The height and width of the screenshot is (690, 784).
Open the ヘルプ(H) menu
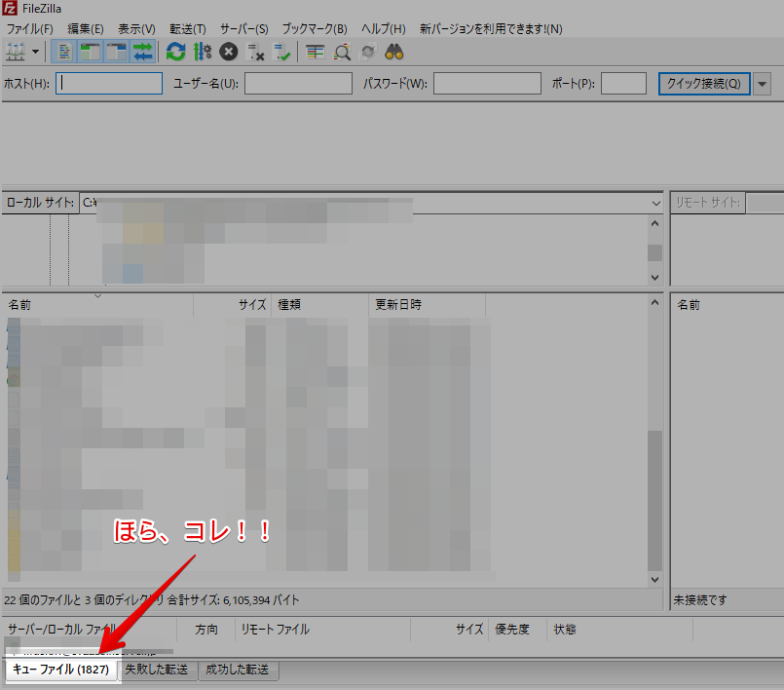pyautogui.click(x=384, y=28)
